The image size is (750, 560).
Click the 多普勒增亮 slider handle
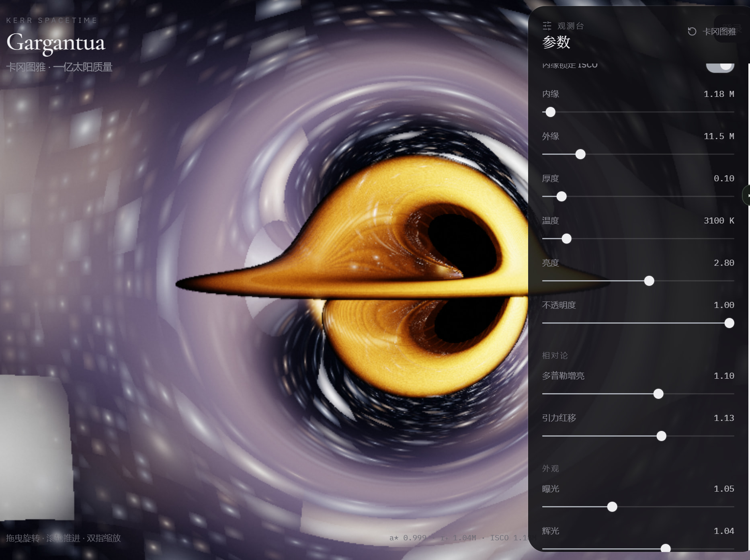[x=658, y=394]
